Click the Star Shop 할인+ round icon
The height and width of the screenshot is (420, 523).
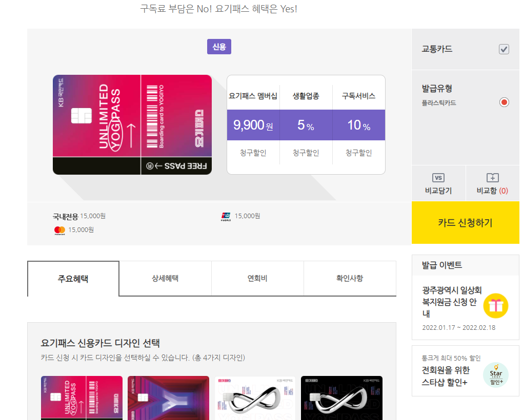pos(496,375)
